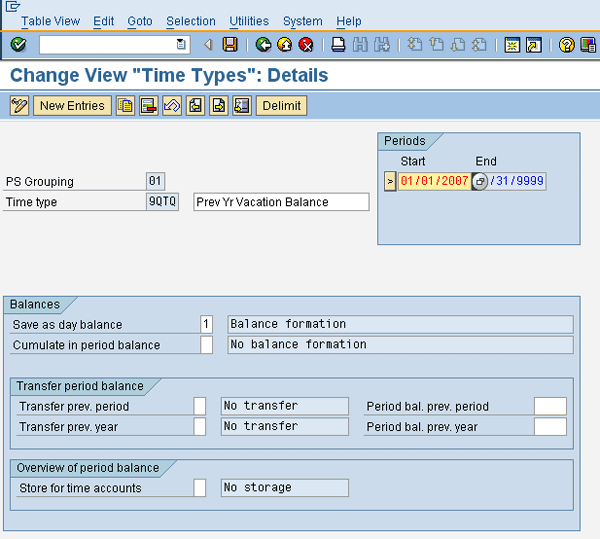600x539 pixels.
Task: Click the Transfer prev. period field
Action: [x=200, y=406]
